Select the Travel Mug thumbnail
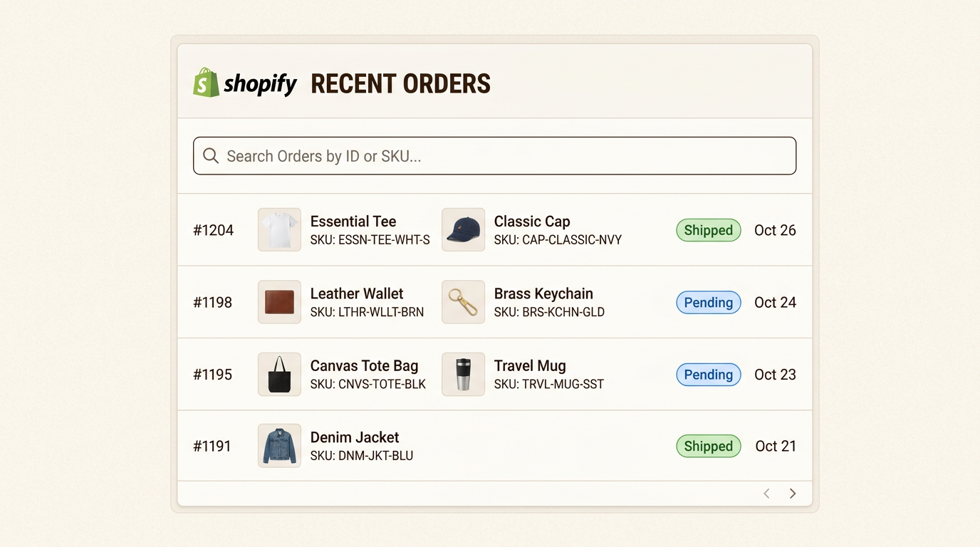Viewport: 980px width, 547px height. point(463,375)
